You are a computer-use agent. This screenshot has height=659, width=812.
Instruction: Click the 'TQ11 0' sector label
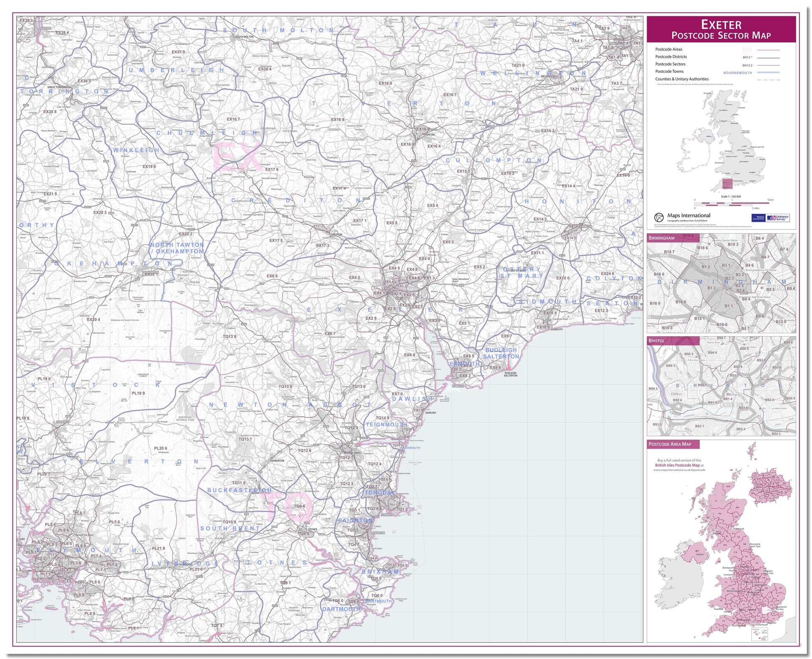click(239, 483)
